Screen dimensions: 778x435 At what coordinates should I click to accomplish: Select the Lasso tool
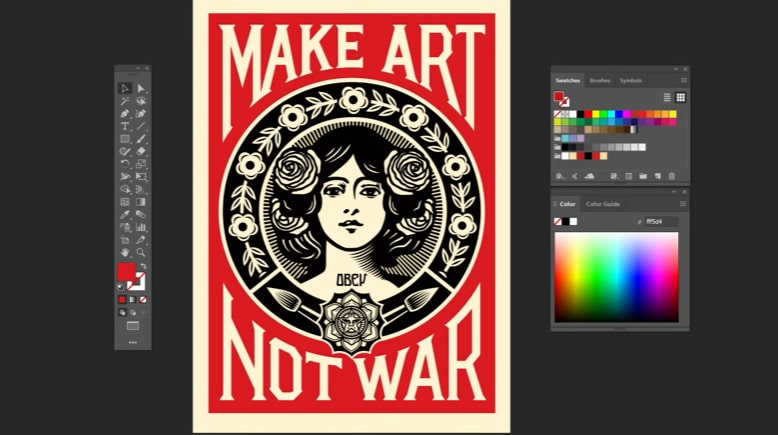pyautogui.click(x=141, y=101)
